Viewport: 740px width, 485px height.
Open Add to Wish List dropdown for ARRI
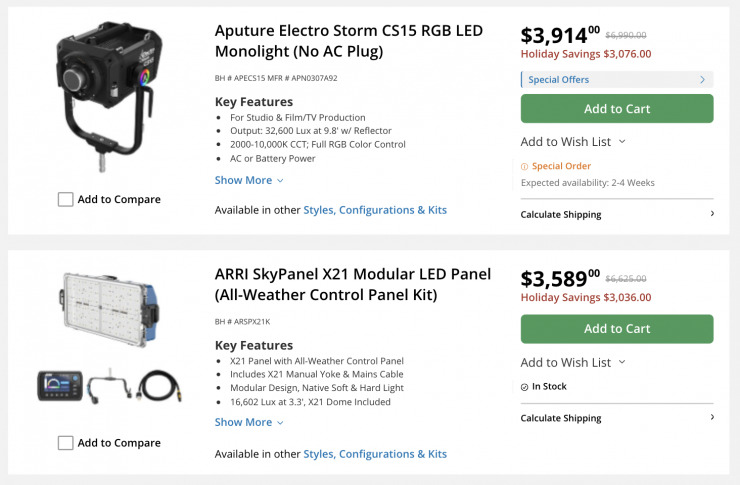point(573,362)
